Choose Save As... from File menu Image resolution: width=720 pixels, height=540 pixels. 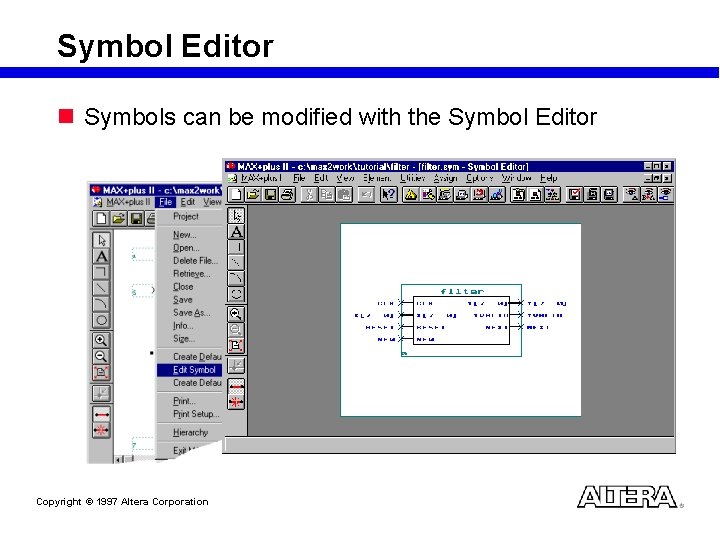(x=189, y=313)
